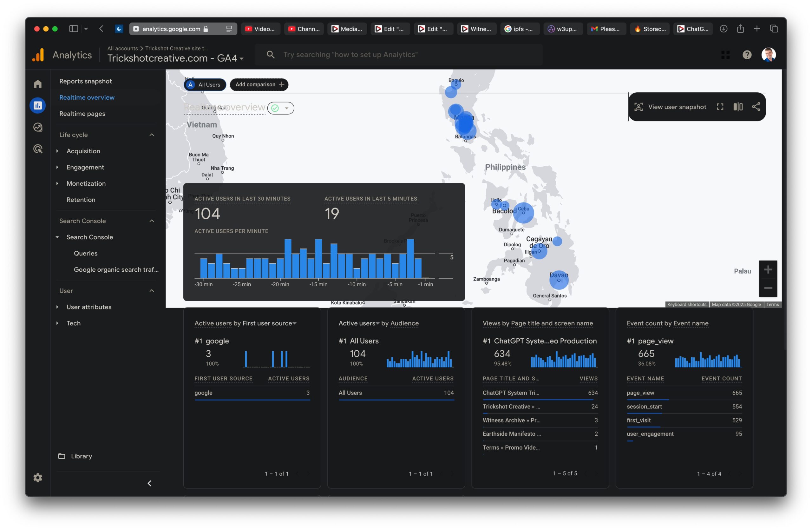The image size is (812, 530).
Task: Open the Explore icon in left rail
Action: (x=37, y=127)
